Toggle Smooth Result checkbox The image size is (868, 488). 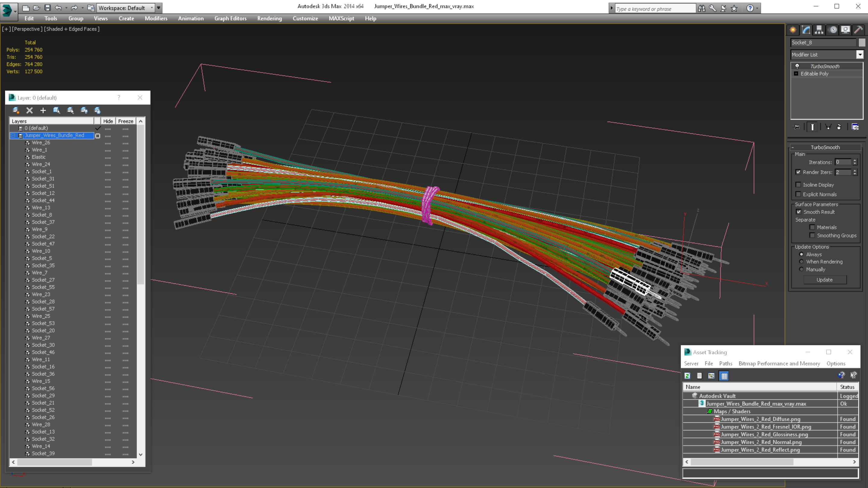(799, 212)
